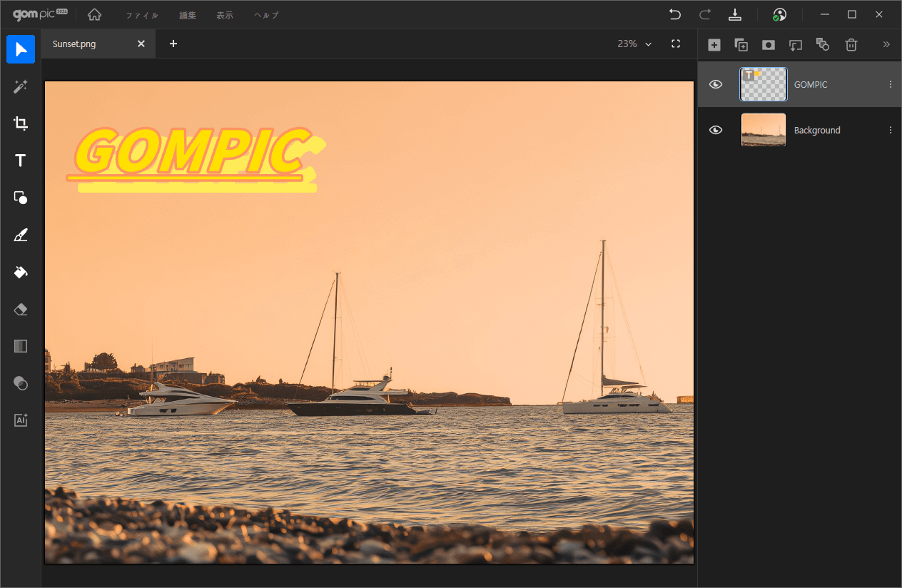Select the Shape tool
Image resolution: width=902 pixels, height=588 pixels.
pyautogui.click(x=21, y=198)
